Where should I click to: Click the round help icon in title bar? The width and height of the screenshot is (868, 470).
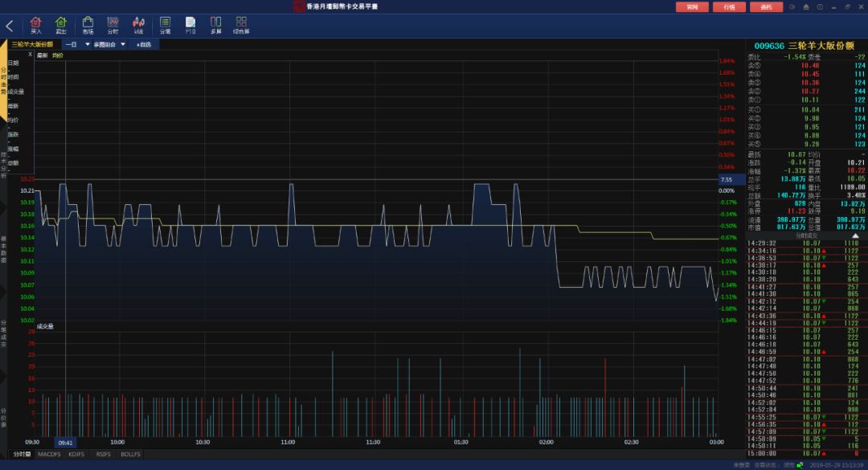pos(820,6)
